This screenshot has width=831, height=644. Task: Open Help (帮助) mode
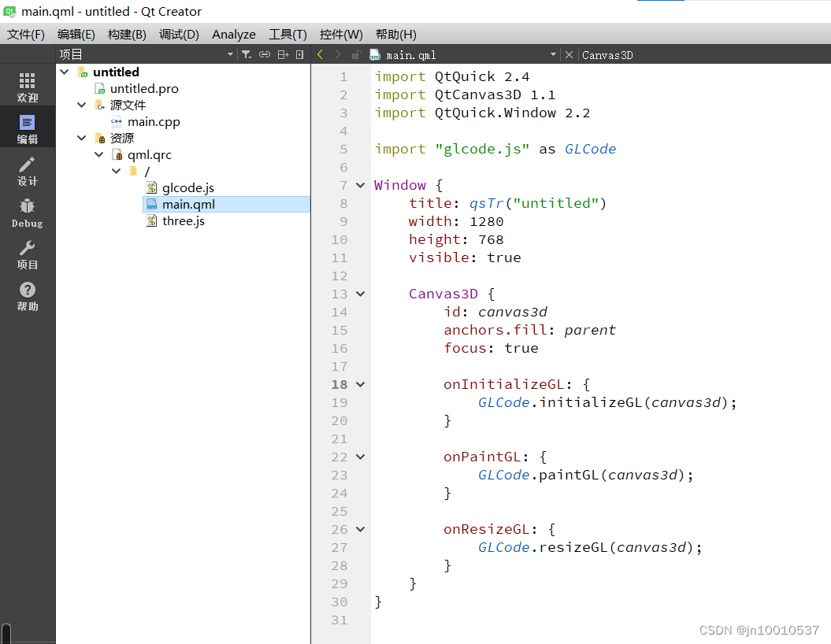click(27, 296)
